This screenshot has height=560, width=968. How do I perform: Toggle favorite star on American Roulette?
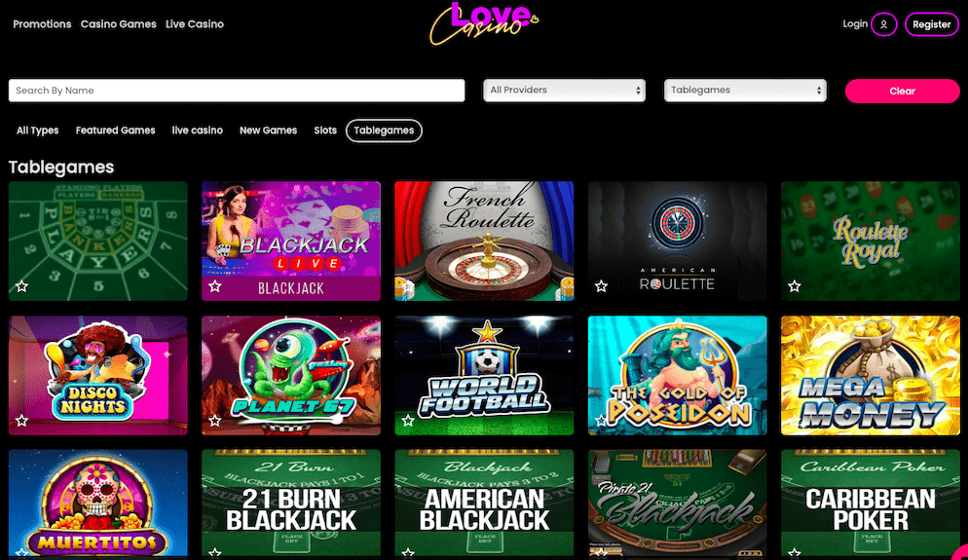coord(601,286)
